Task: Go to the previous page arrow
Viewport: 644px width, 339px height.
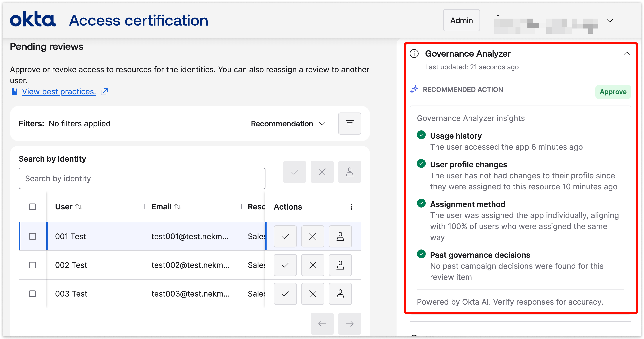Action: [x=322, y=324]
